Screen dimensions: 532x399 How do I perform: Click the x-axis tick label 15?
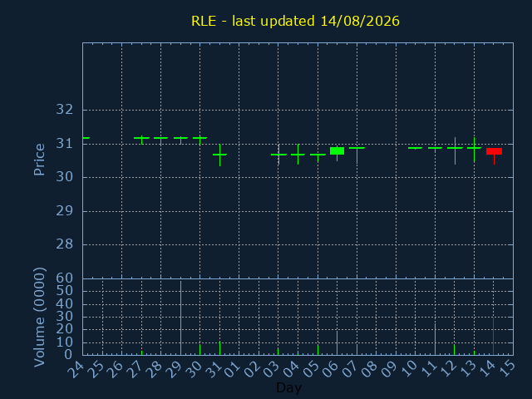pos(507,368)
